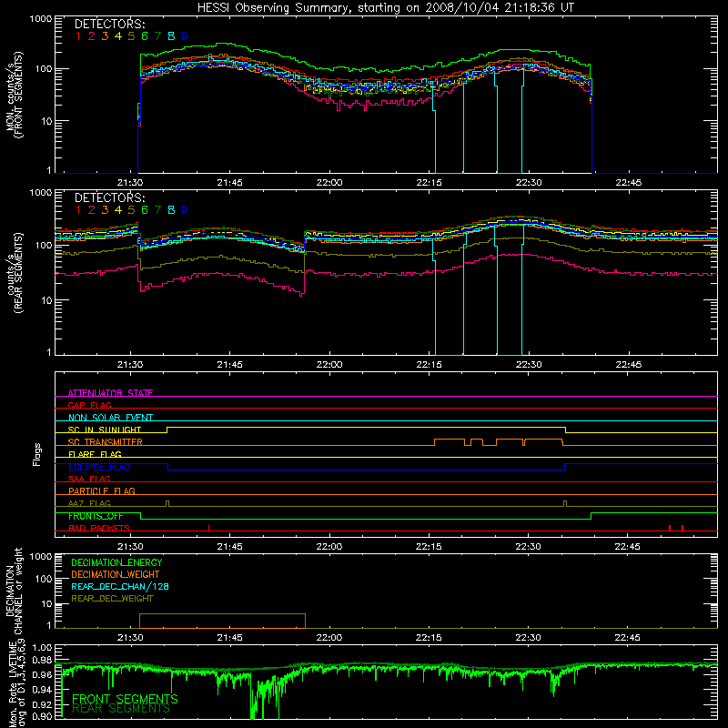
Task: Select orange detector 3 in front segments legend
Action: [105, 36]
